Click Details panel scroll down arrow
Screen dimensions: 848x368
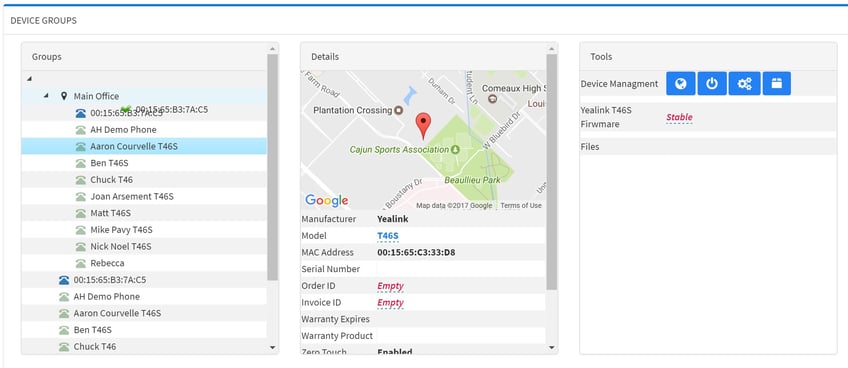tap(552, 347)
